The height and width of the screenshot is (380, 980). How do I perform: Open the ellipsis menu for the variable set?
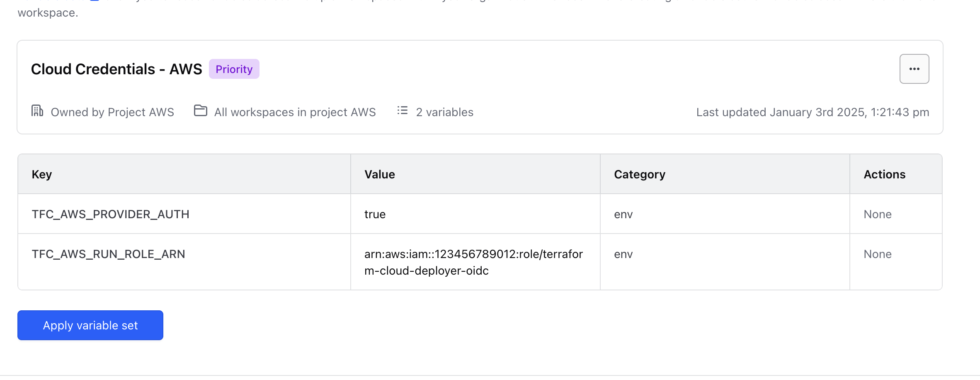(x=914, y=69)
